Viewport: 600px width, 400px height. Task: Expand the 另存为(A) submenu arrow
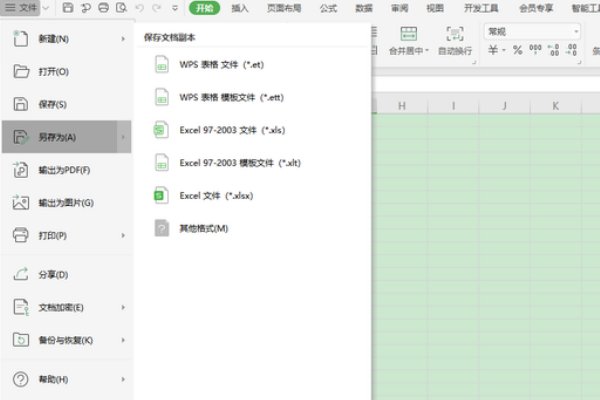(x=123, y=137)
